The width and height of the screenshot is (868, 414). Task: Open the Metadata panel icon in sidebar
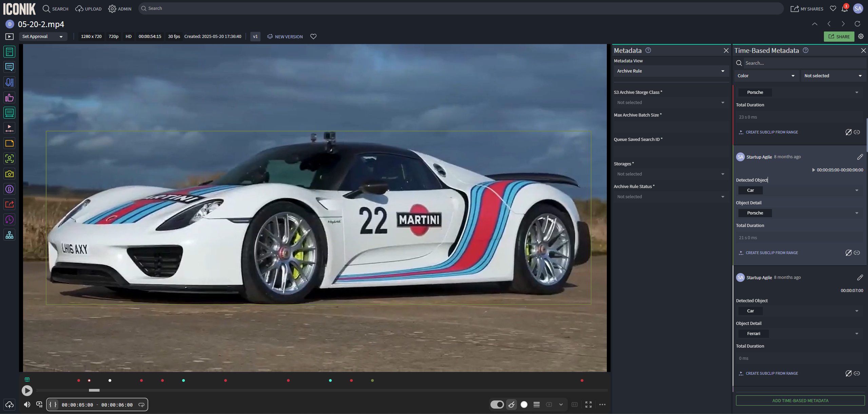point(9,52)
